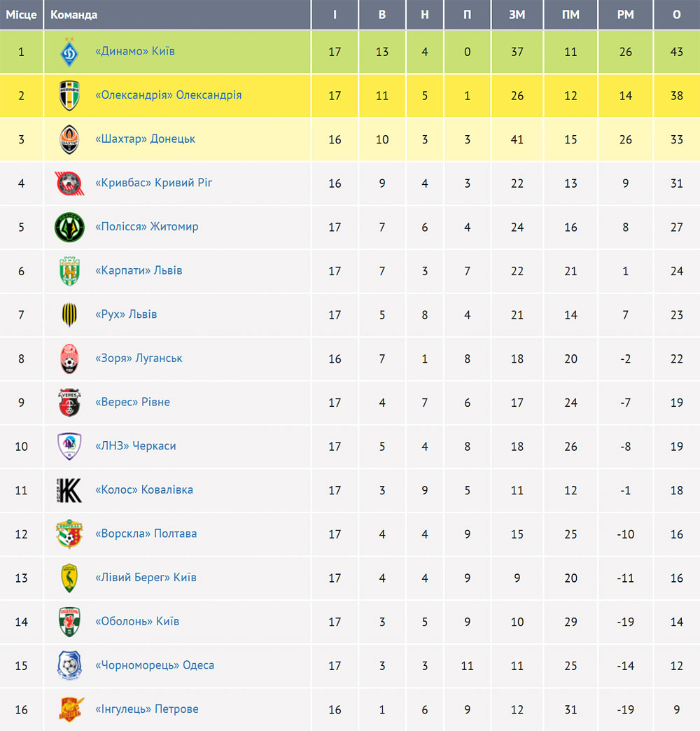Click the Kolos Kovalivka K logo
Screen dimensions: 700x731
69,490
